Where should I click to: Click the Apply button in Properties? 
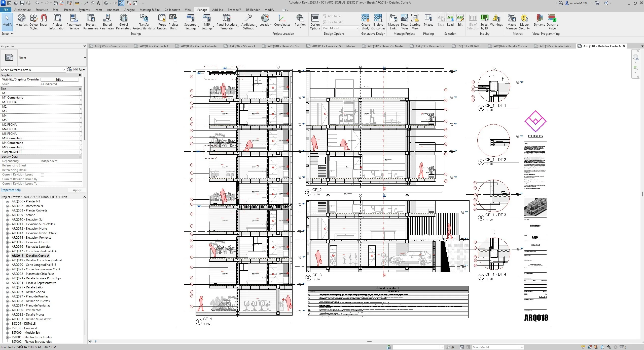(77, 190)
